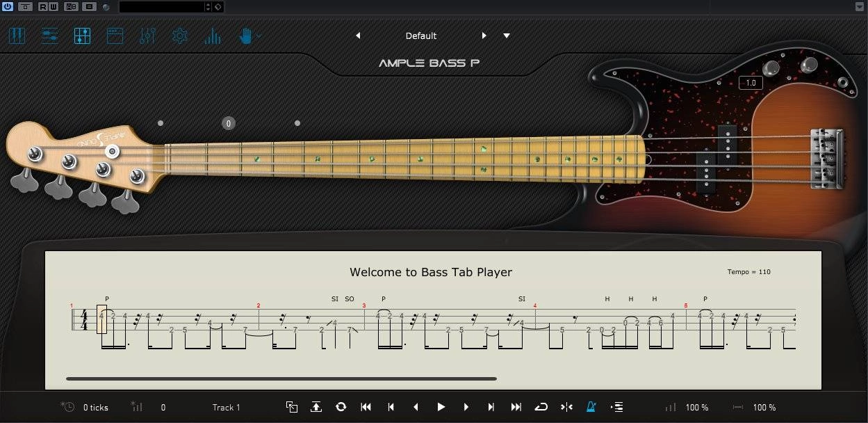
Task: Enable automation Read (R) button
Action: pyautogui.click(x=43, y=6)
